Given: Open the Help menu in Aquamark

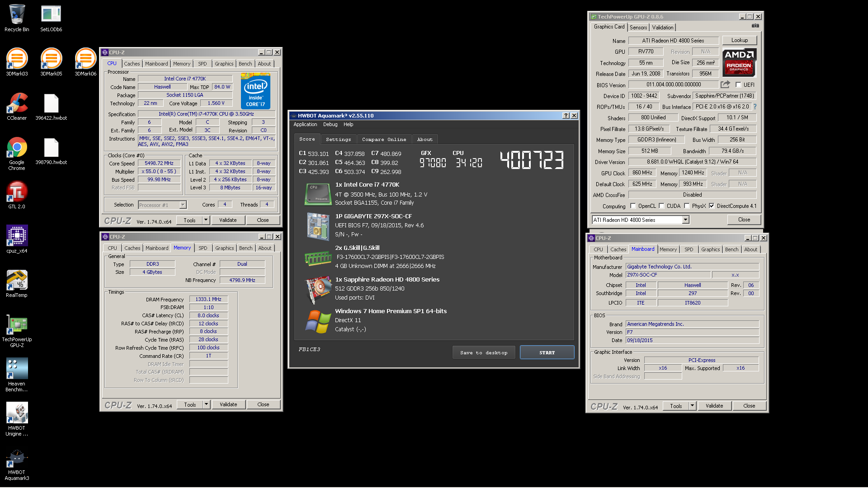Looking at the screenshot, I should pyautogui.click(x=348, y=124).
